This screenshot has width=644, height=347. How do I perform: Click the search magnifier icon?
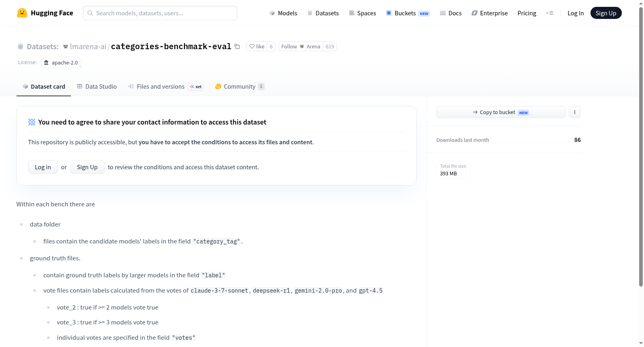91,13
